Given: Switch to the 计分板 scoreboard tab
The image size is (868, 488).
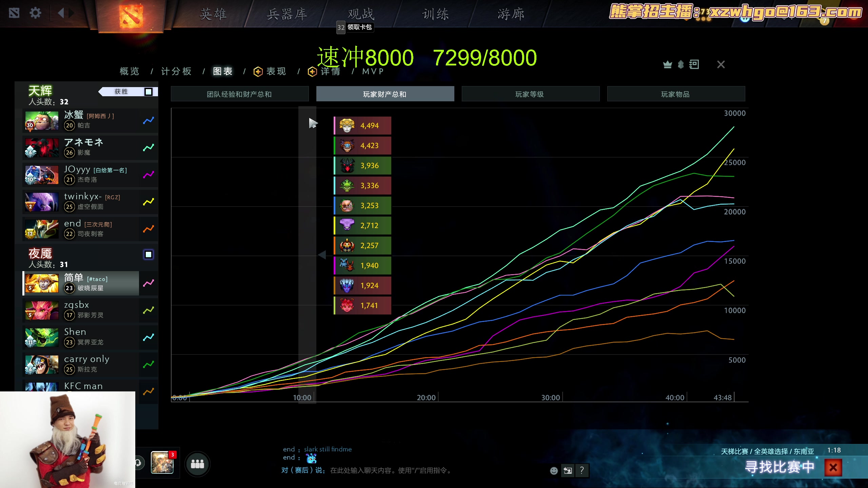Looking at the screenshot, I should tap(176, 71).
